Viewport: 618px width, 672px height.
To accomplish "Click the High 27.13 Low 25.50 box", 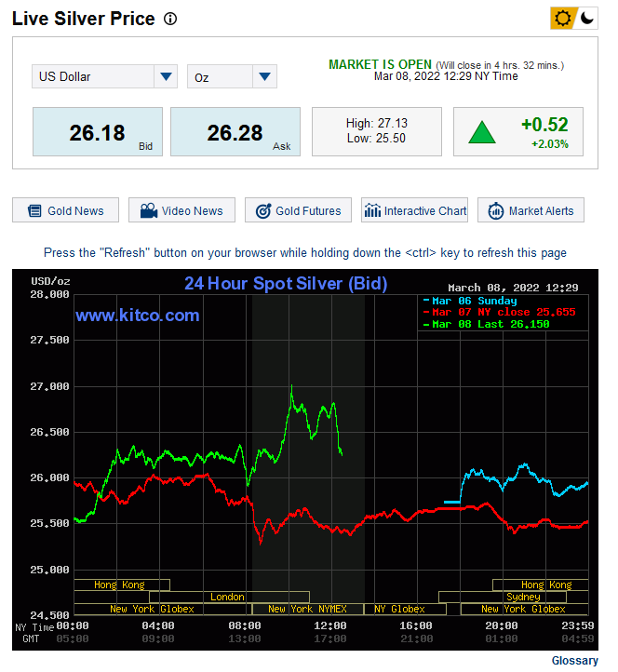I will click(x=377, y=131).
